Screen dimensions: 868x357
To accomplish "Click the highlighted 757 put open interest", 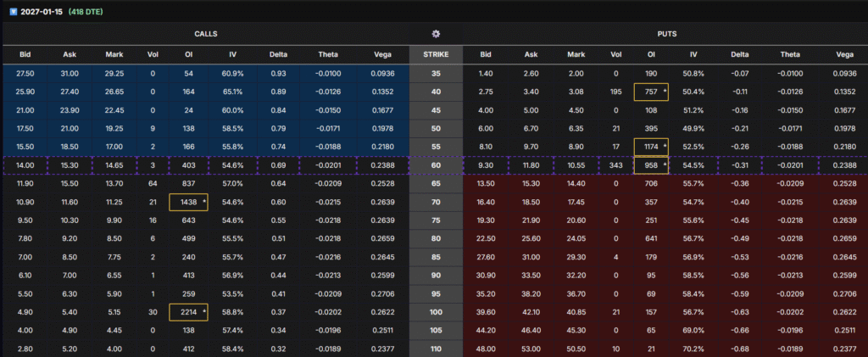I will [x=651, y=92].
